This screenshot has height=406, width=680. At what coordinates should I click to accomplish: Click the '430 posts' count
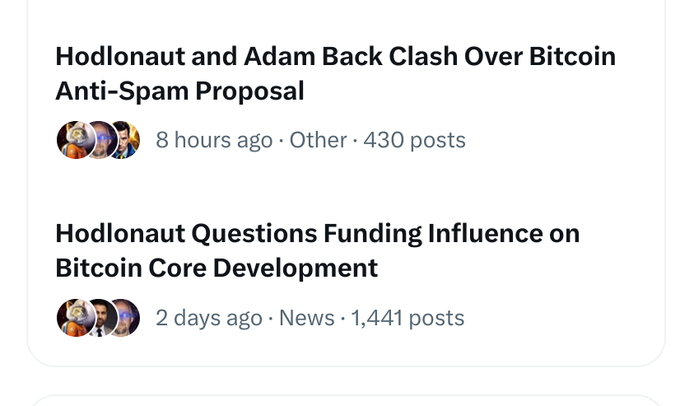point(414,140)
